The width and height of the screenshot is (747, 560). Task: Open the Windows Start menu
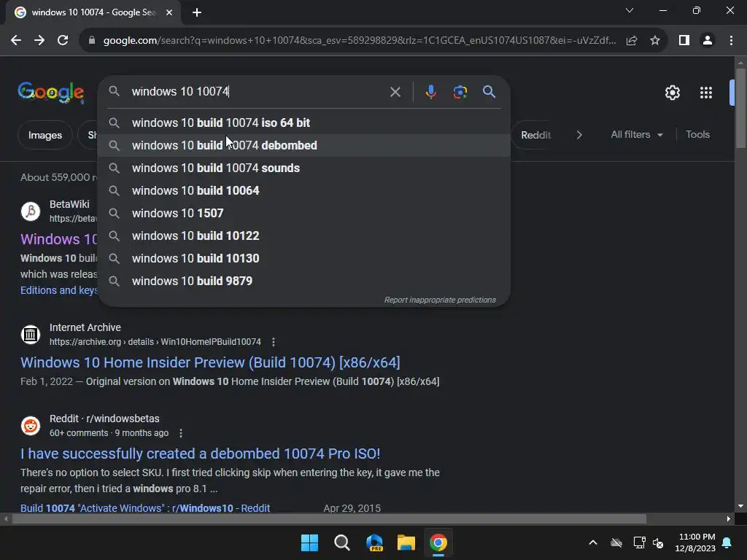pyautogui.click(x=309, y=542)
